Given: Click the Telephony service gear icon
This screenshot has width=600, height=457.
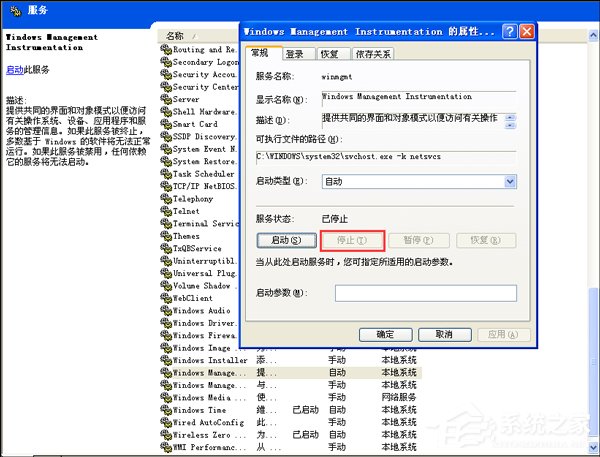Looking at the screenshot, I should pyautogui.click(x=166, y=199).
